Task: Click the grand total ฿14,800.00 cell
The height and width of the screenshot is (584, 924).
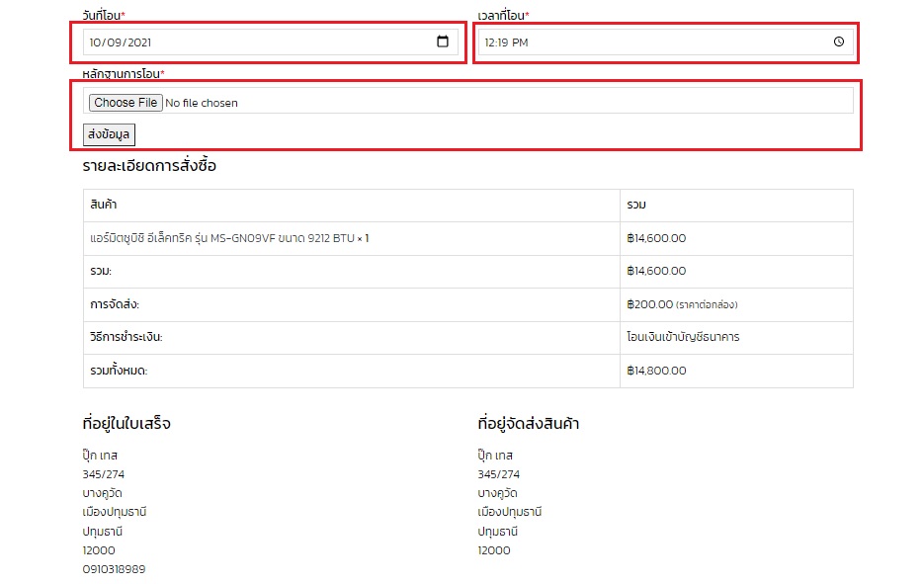Action: pos(656,371)
